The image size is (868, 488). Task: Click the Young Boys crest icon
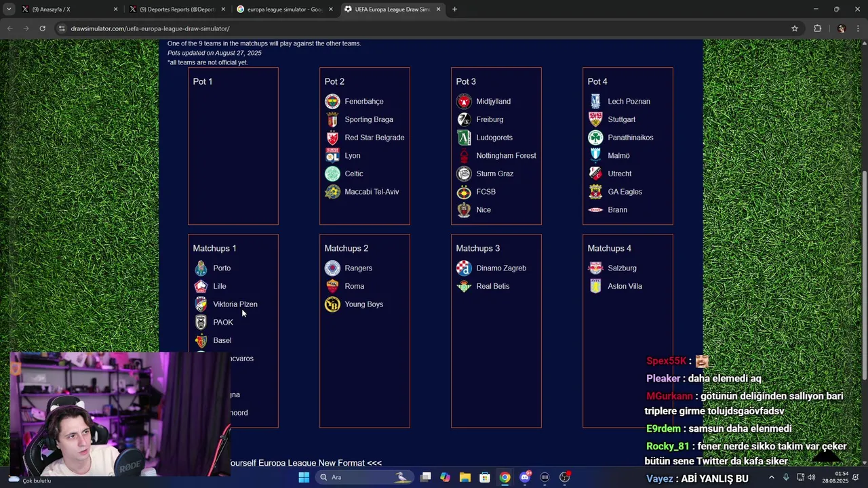coord(332,304)
